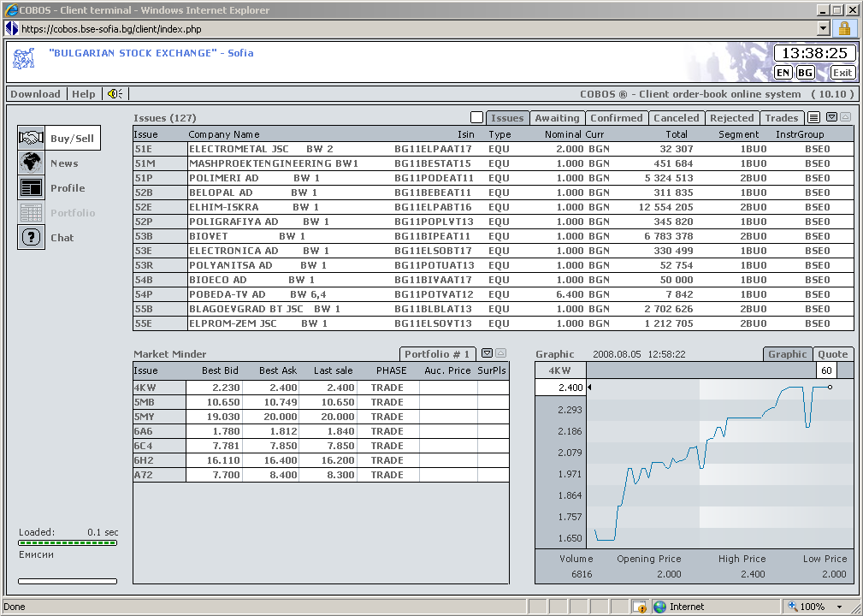Click the News globe icon

click(32, 163)
